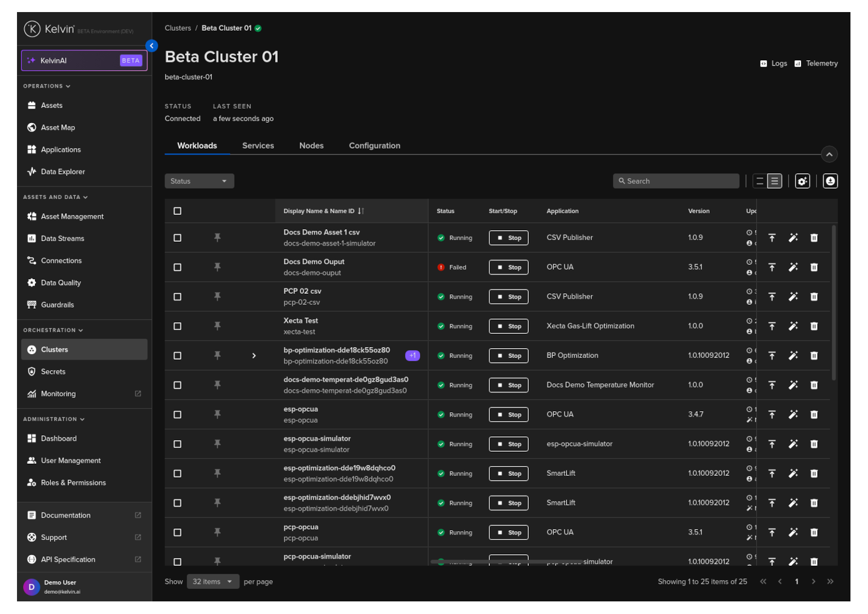Expand the bp-optimization-dde18ck55oz80 row
This screenshot has width=868, height=614.
(254, 356)
